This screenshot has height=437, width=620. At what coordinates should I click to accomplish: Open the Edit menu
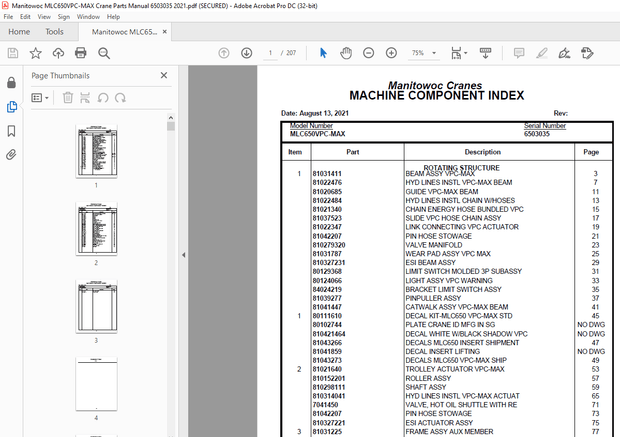pyautogui.click(x=25, y=17)
